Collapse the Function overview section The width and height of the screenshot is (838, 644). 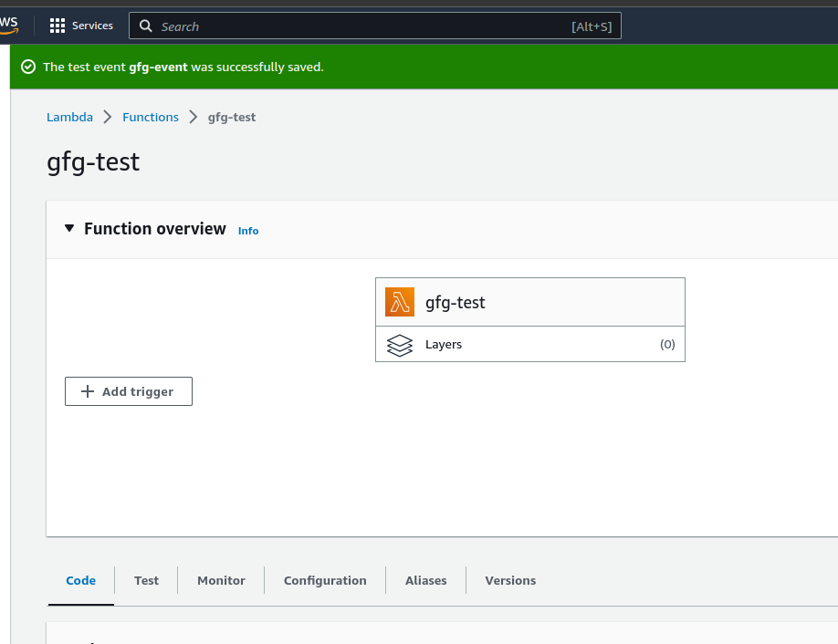click(69, 228)
